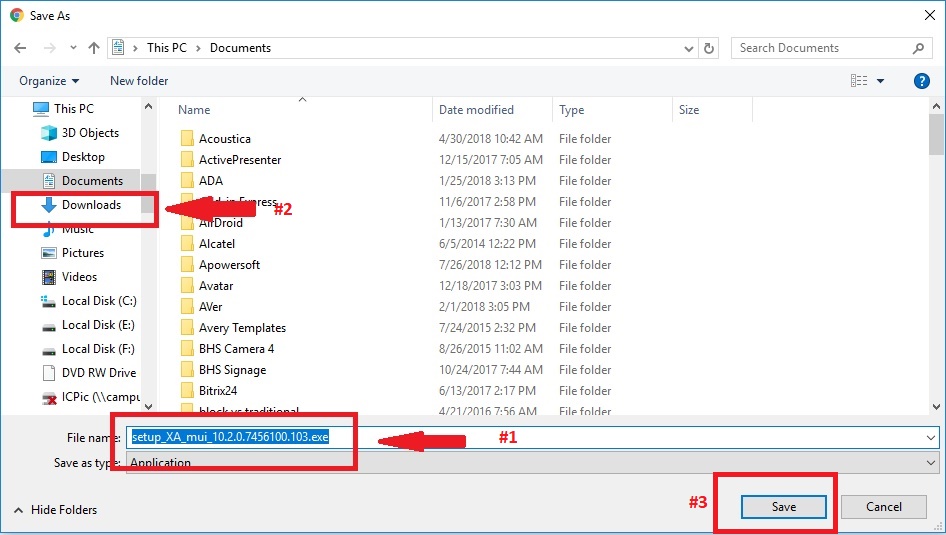Viewport: 946px width, 535px height.
Task: Click the Up one level arrow icon
Action: 94,48
